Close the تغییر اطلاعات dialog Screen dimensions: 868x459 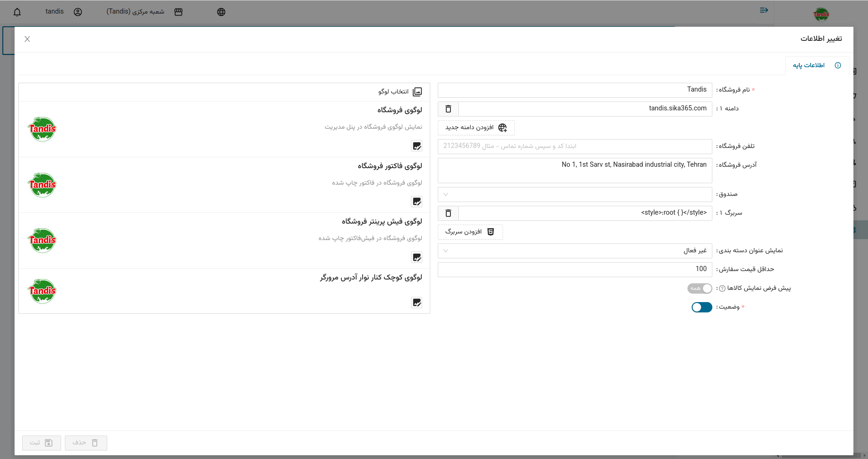27,39
